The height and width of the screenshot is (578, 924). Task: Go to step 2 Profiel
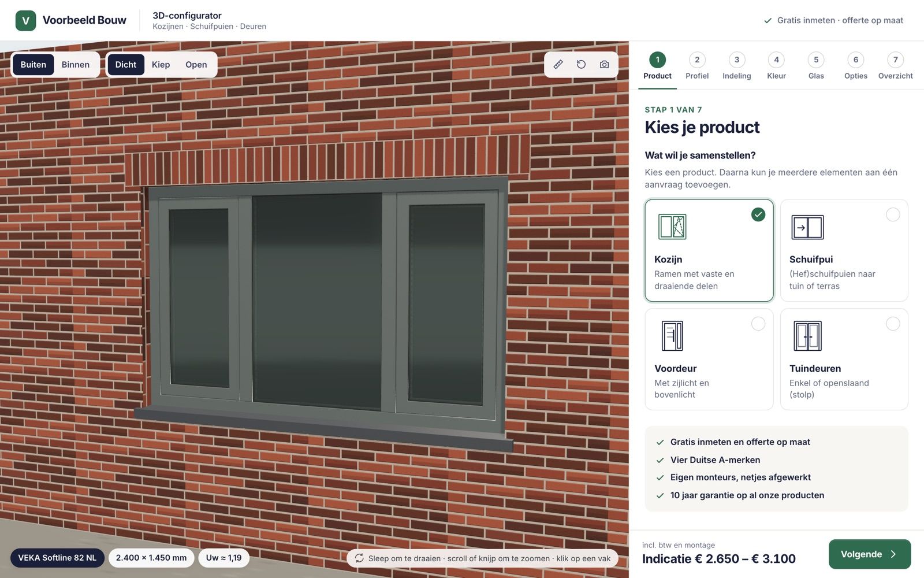point(697,67)
